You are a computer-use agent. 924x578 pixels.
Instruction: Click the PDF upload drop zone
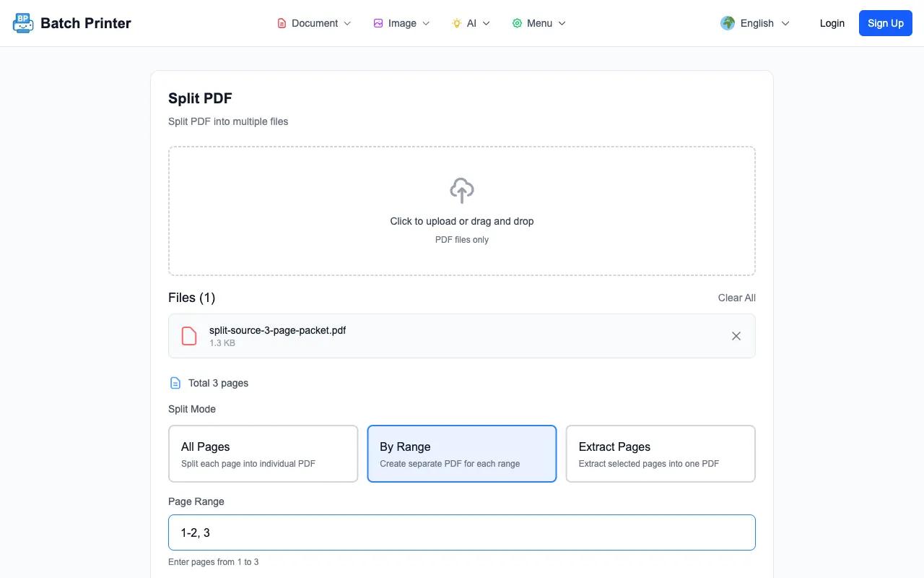(x=462, y=211)
